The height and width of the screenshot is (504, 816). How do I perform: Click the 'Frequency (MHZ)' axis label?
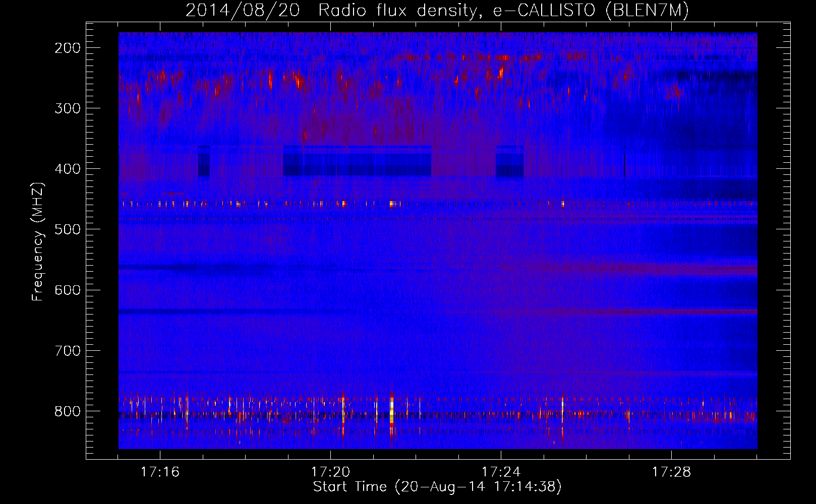click(38, 241)
